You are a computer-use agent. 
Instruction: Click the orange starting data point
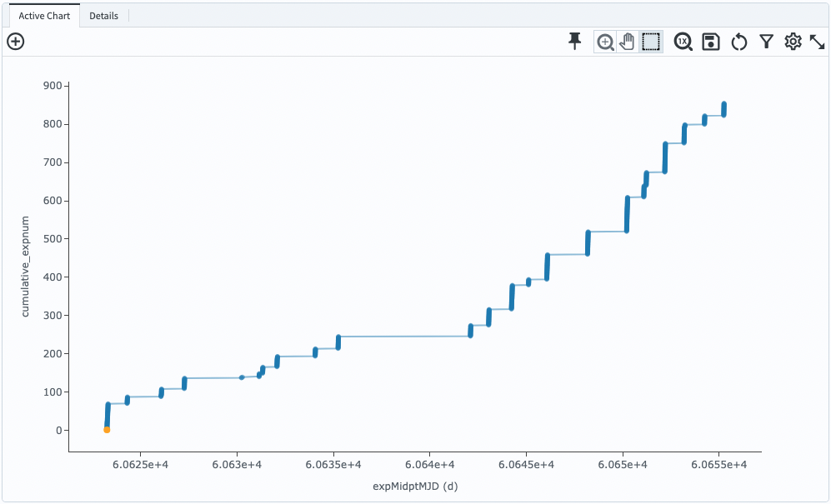click(x=106, y=429)
